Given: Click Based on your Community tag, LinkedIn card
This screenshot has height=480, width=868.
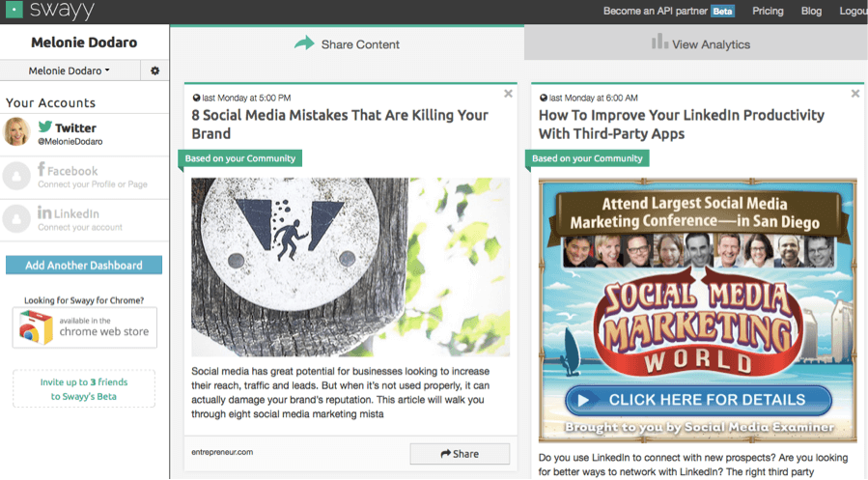Looking at the screenshot, I should [587, 158].
